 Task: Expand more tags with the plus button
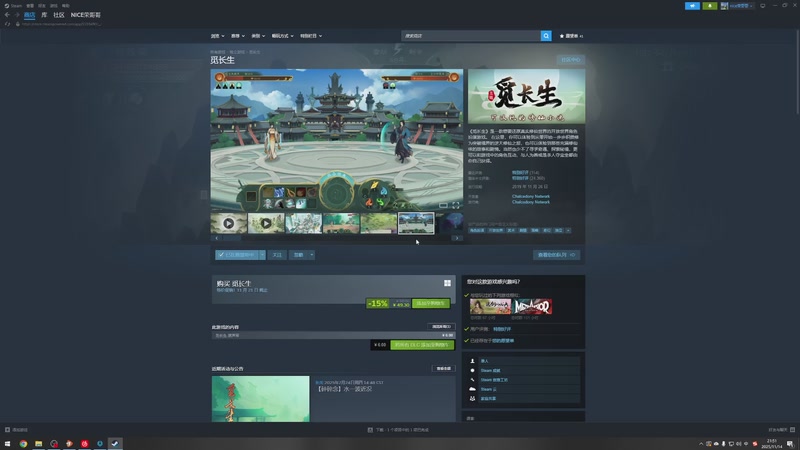pos(568,230)
